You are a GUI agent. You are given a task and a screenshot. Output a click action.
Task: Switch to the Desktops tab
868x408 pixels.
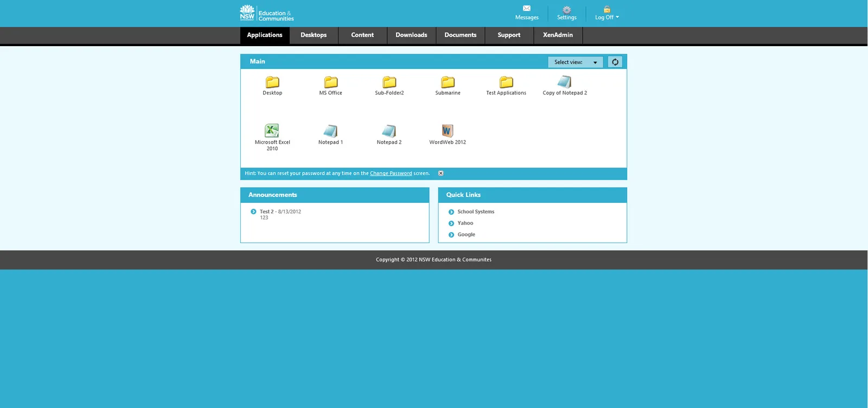(x=314, y=35)
